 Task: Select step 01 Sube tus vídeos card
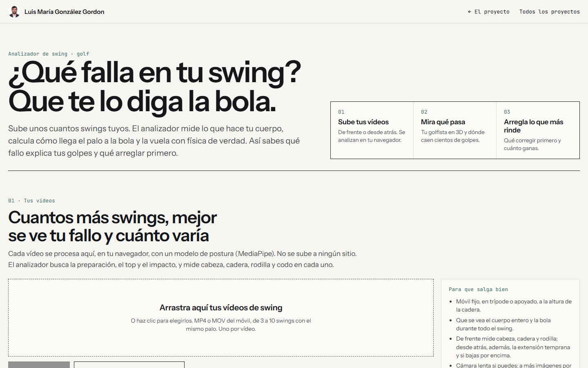[372, 130]
